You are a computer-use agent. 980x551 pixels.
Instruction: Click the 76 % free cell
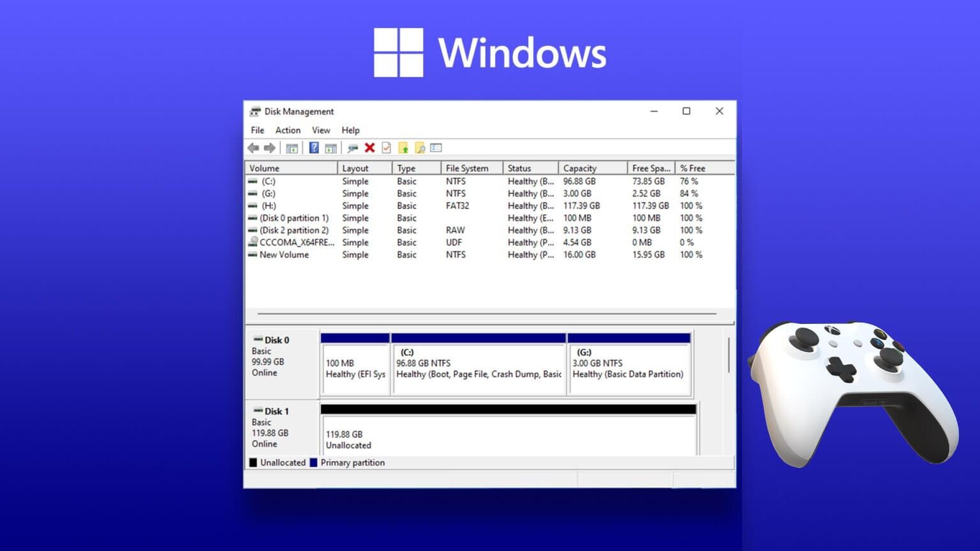[x=689, y=182]
